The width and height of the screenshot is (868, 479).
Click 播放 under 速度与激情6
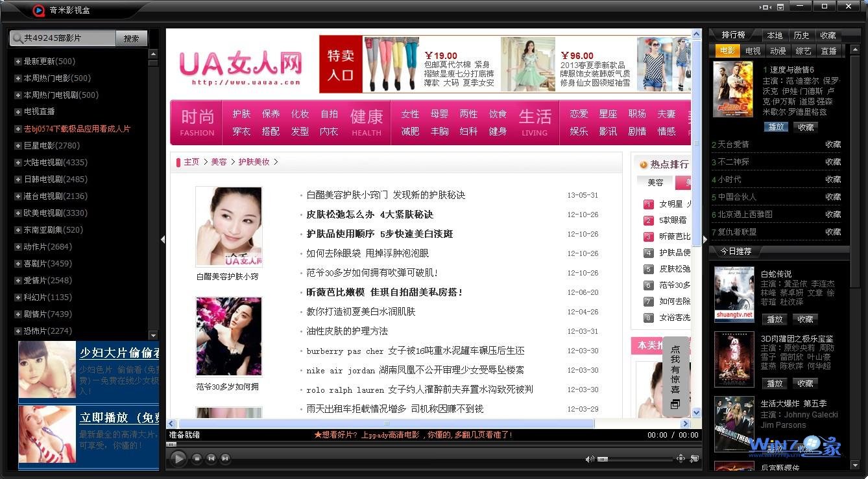point(775,127)
